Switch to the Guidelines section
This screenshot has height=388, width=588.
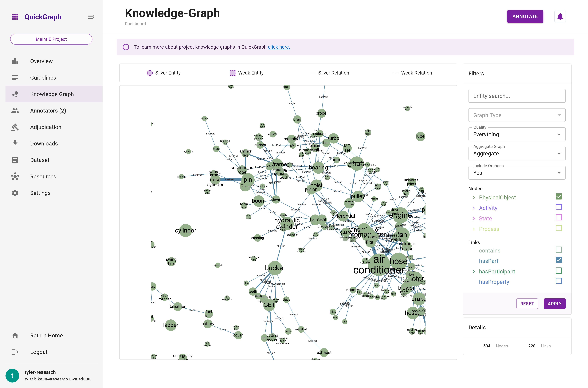(43, 77)
